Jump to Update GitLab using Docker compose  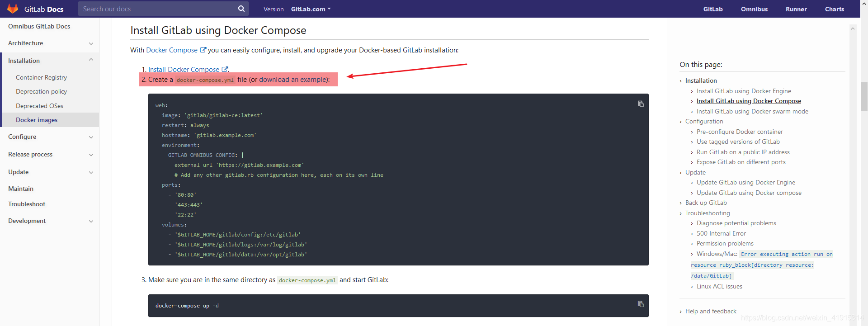749,193
